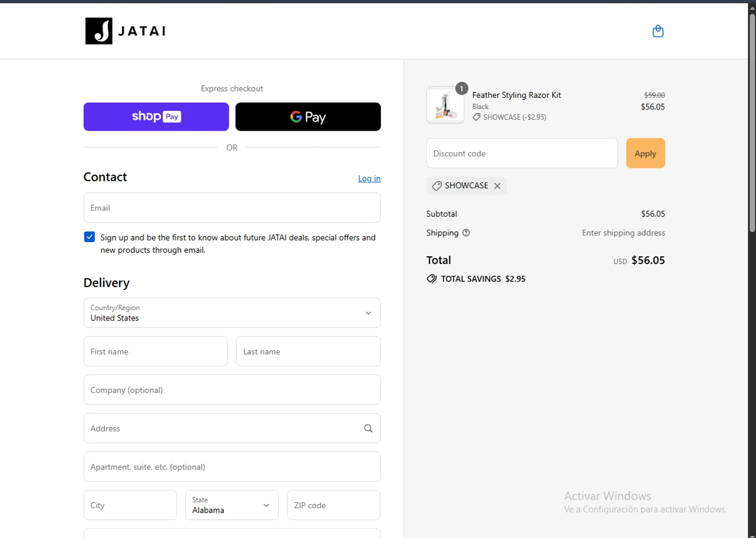Focus the Apartment, suite, etc. field
The width and height of the screenshot is (756, 538).
click(232, 466)
